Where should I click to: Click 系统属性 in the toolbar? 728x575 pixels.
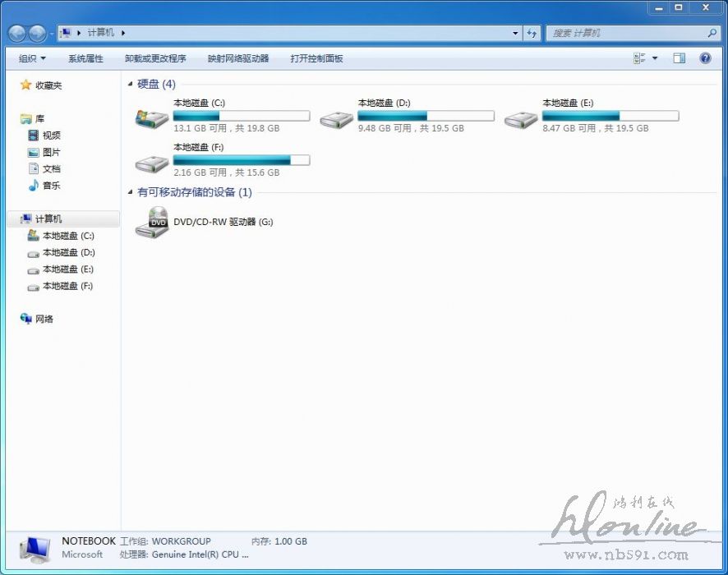[85, 58]
